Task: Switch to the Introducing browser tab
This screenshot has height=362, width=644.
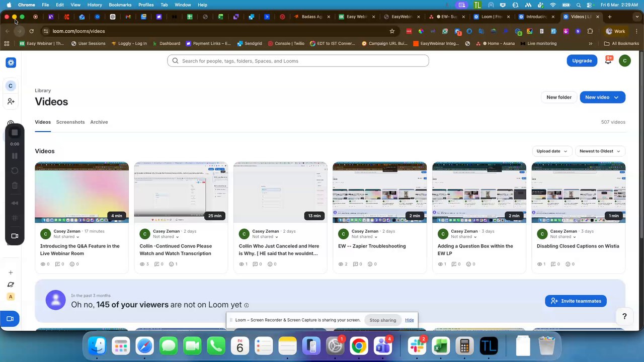Action: click(536, 17)
